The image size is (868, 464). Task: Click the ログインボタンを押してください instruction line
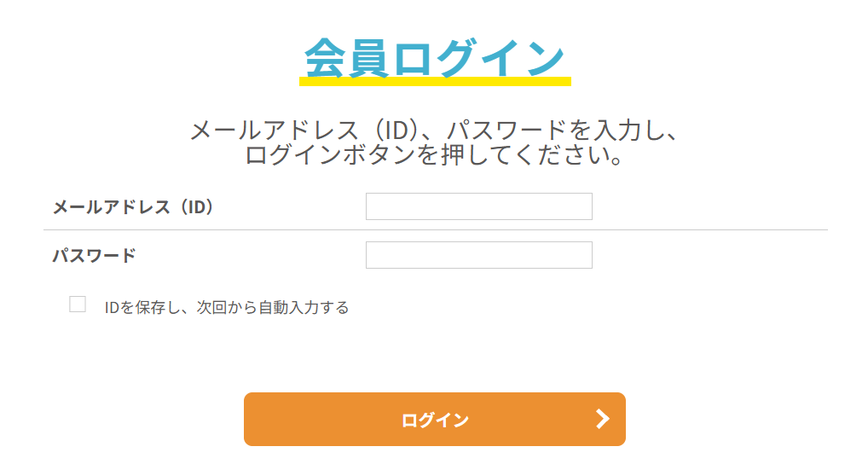pos(434,155)
